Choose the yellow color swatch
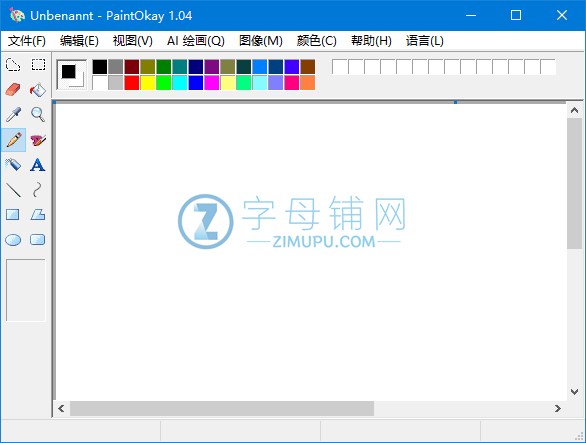Screen dimensions: 586x443 pos(148,83)
